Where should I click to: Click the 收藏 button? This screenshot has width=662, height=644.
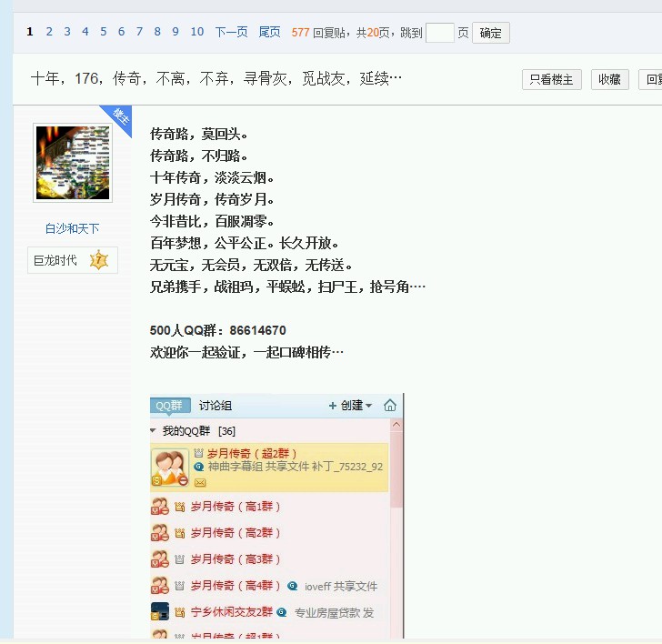click(x=609, y=79)
